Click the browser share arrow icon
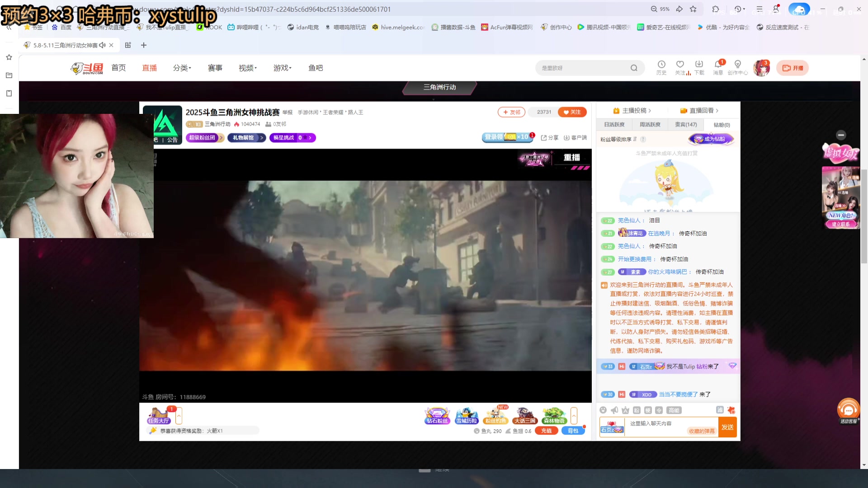The width and height of the screenshot is (868, 488). pyautogui.click(x=679, y=9)
